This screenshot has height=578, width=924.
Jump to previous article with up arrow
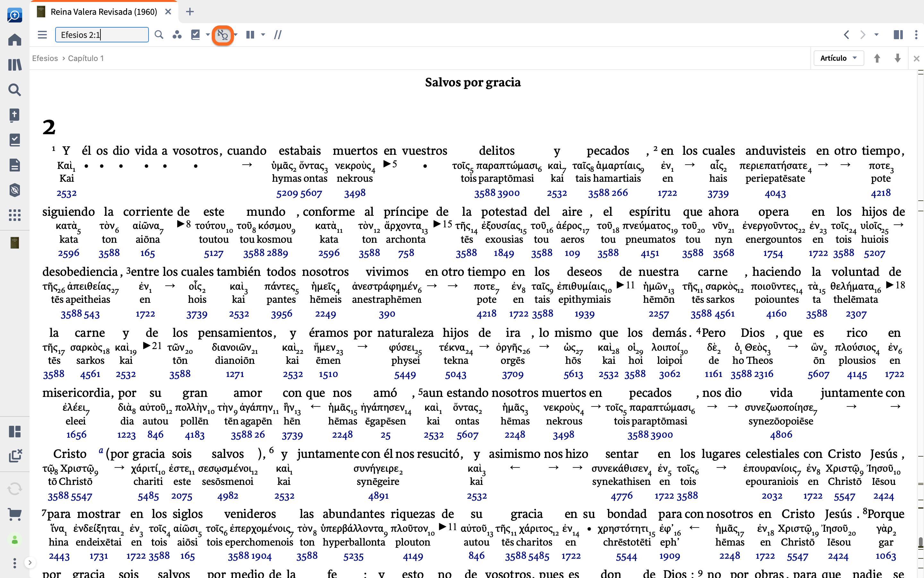[x=877, y=58]
